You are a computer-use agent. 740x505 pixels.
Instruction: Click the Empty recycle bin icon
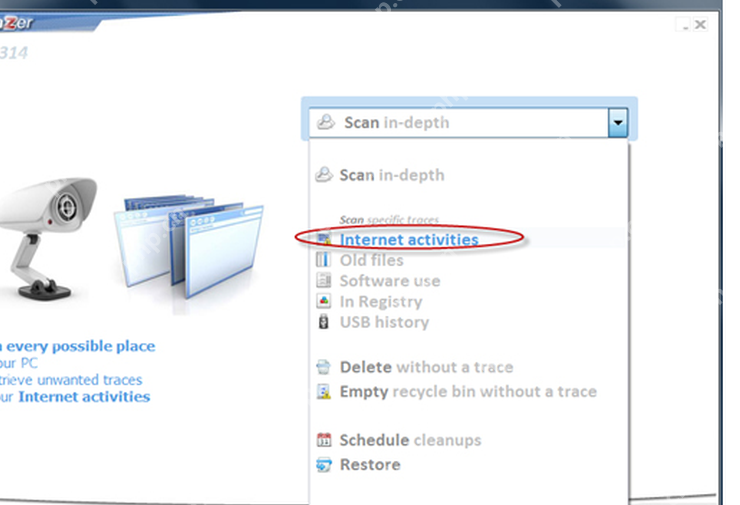point(323,391)
